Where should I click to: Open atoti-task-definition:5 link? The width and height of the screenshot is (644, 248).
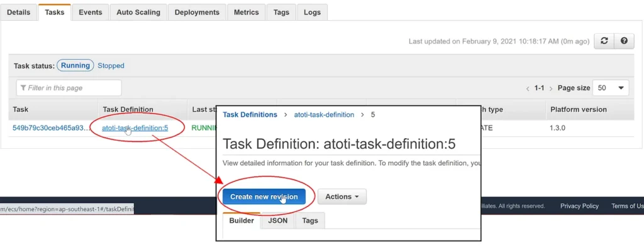[135, 128]
